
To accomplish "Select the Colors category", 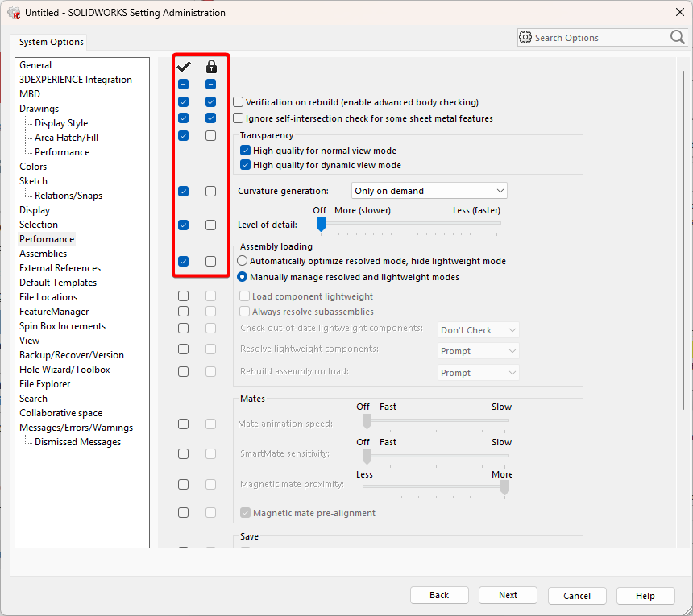I will point(33,167).
